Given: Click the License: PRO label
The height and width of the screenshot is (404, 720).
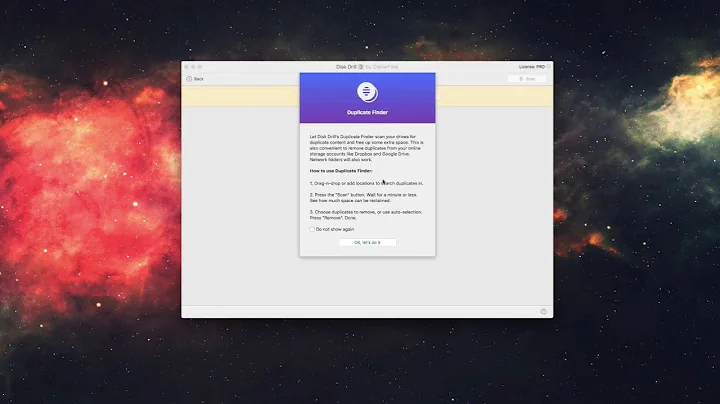Looking at the screenshot, I should point(532,67).
